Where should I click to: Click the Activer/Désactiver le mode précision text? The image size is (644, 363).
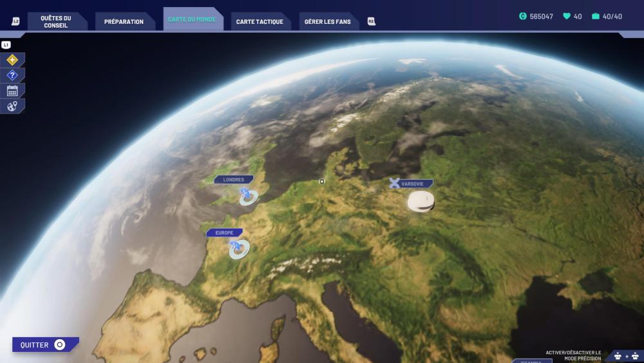[573, 356]
